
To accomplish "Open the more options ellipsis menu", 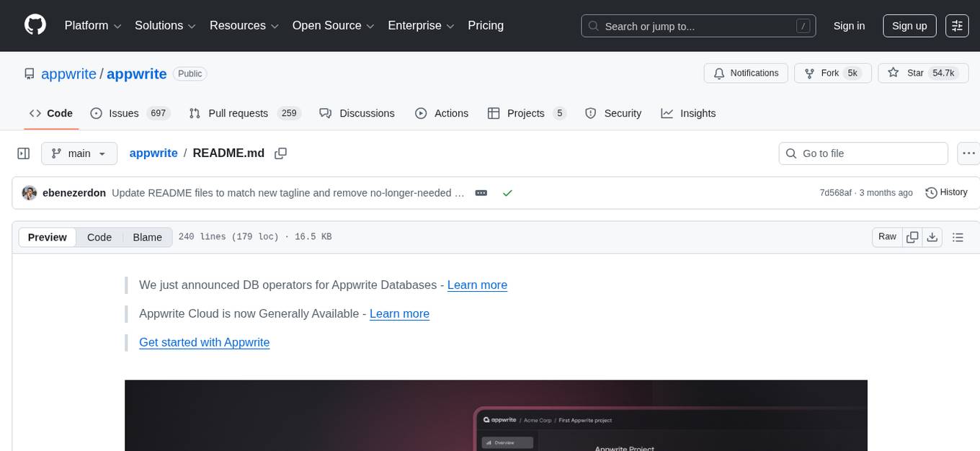I will pyautogui.click(x=968, y=153).
